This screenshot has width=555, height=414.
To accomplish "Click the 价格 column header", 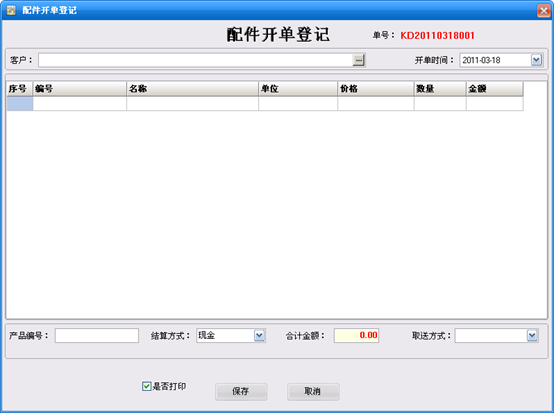I will tap(376, 89).
